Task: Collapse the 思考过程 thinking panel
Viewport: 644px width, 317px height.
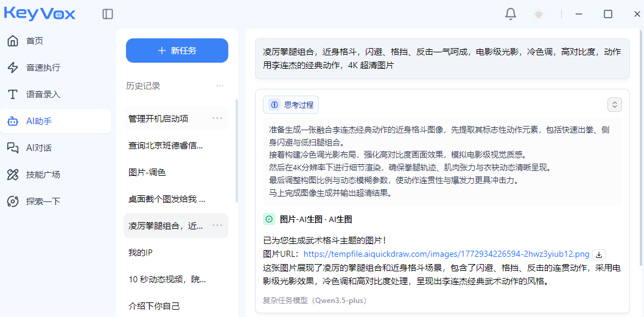Action: pos(615,105)
